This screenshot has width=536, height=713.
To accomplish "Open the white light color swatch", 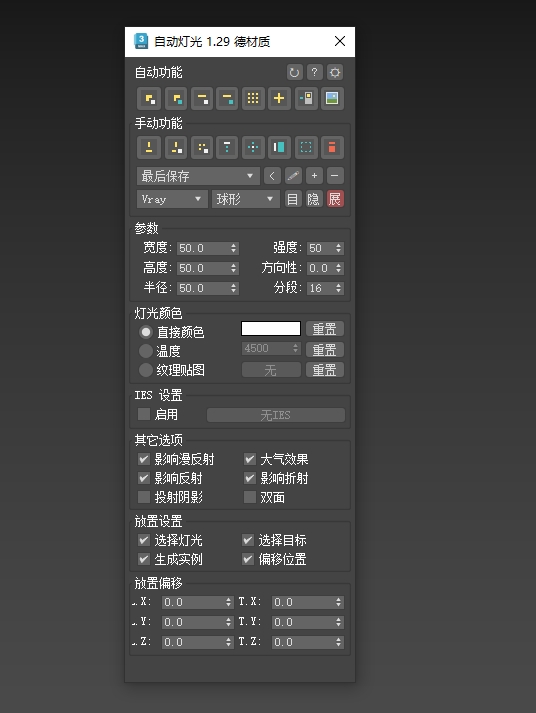I will (271, 328).
